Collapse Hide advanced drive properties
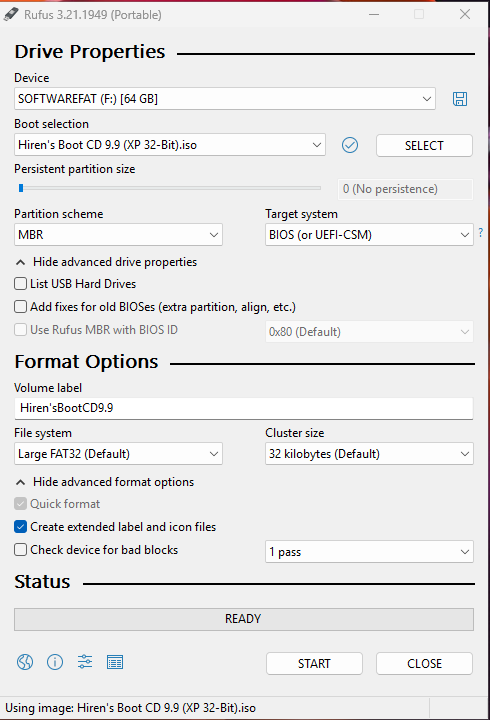490x720 pixels. click(107, 262)
